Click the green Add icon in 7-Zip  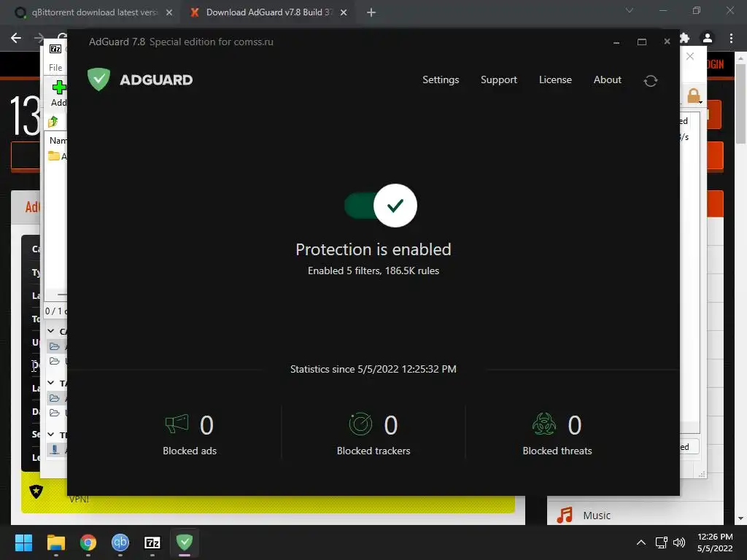pyautogui.click(x=59, y=87)
